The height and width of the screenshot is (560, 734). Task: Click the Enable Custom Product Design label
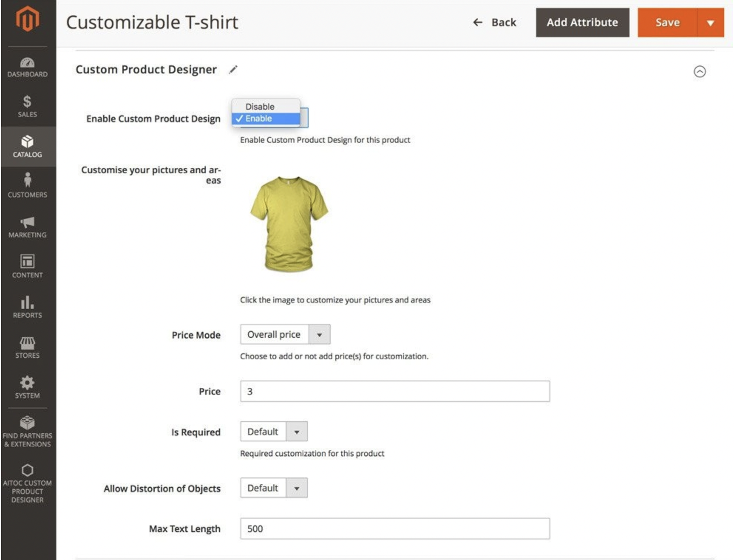[x=153, y=119]
